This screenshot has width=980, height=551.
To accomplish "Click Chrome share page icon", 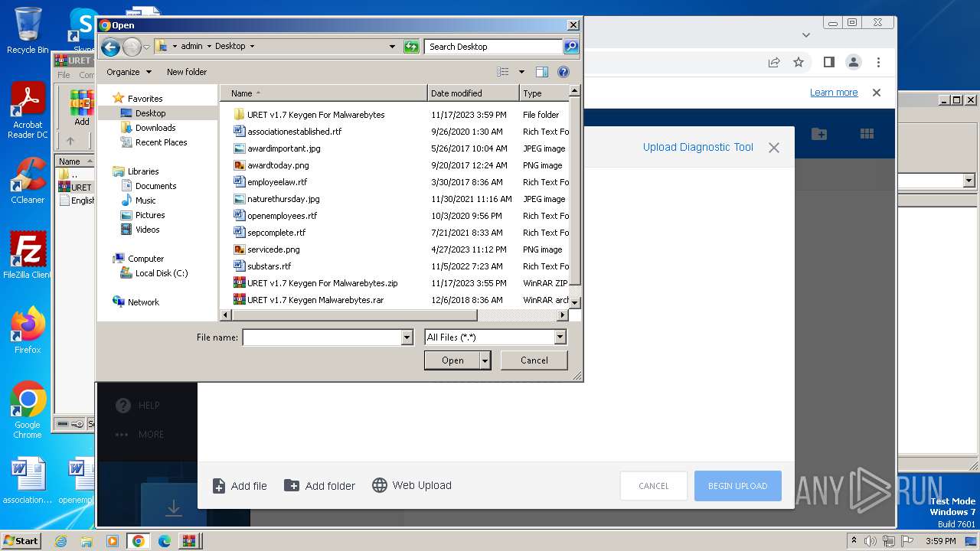I will [x=774, y=62].
